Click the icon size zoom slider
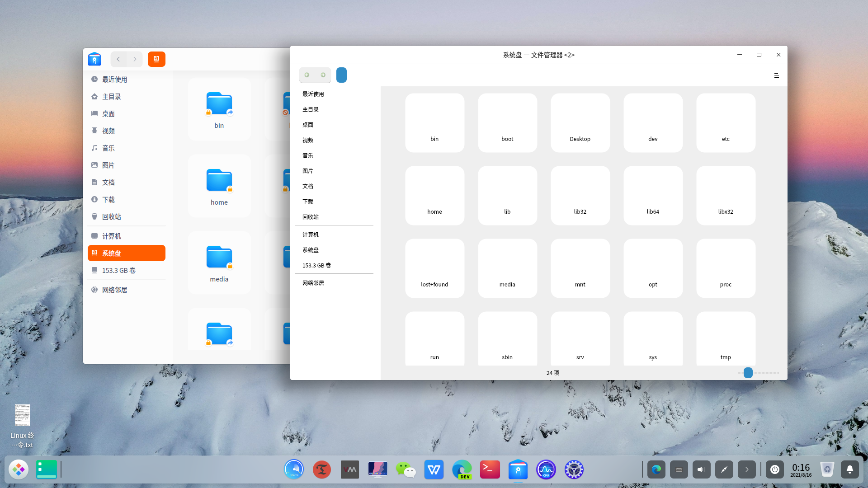The image size is (868, 488). coord(748,373)
